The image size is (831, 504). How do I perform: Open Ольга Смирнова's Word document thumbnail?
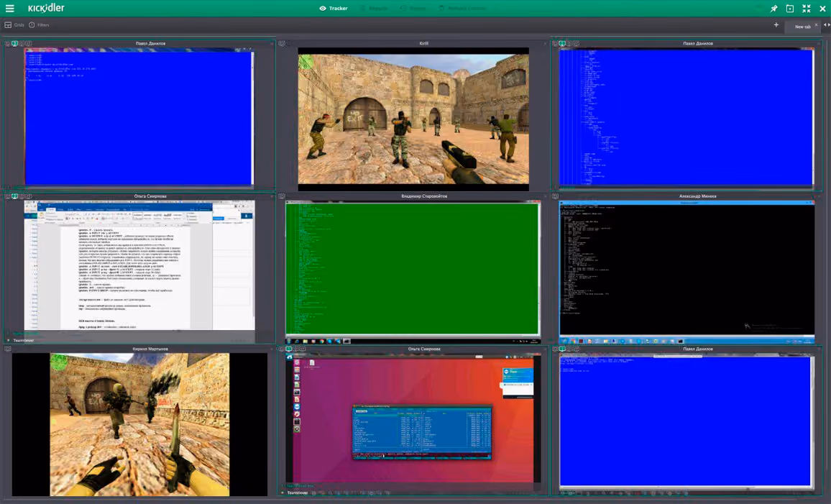(139, 265)
